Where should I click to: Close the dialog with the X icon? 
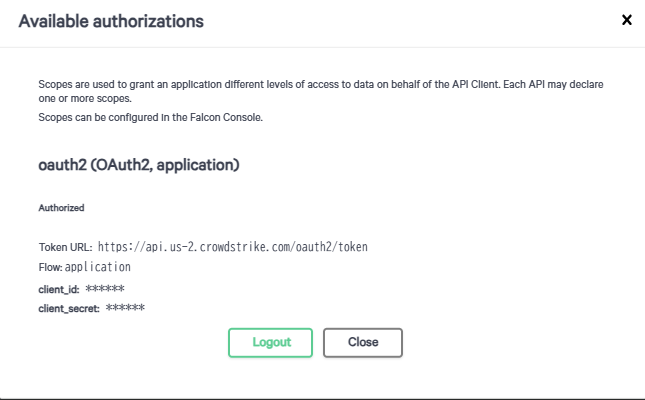(x=626, y=20)
